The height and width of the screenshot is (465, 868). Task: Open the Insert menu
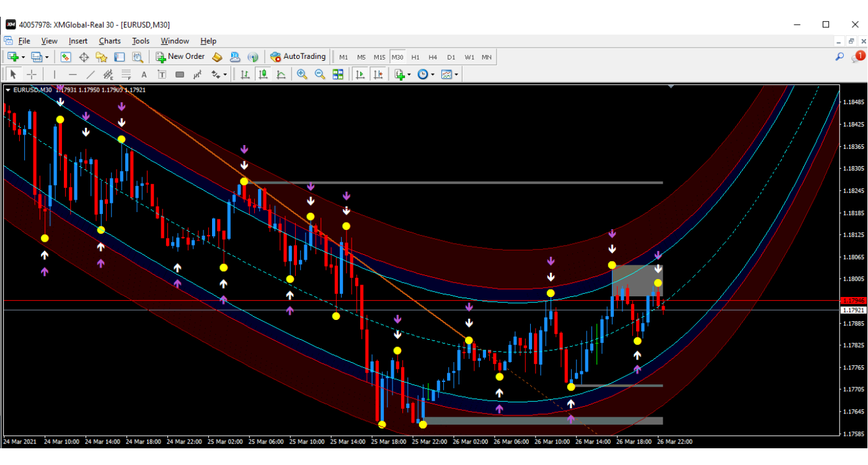(x=78, y=41)
